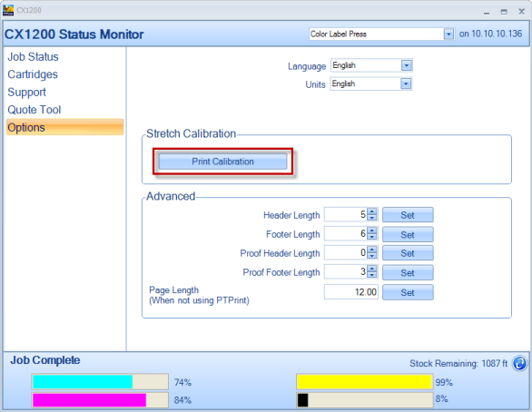Click the CX1200 Status Monitor heading

(74, 34)
